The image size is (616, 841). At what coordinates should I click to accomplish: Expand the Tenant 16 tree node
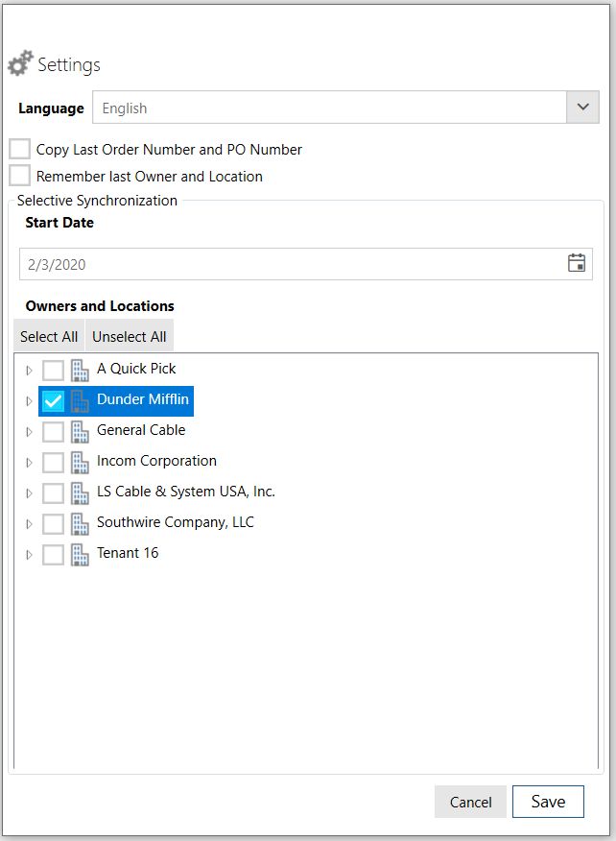pyautogui.click(x=29, y=555)
